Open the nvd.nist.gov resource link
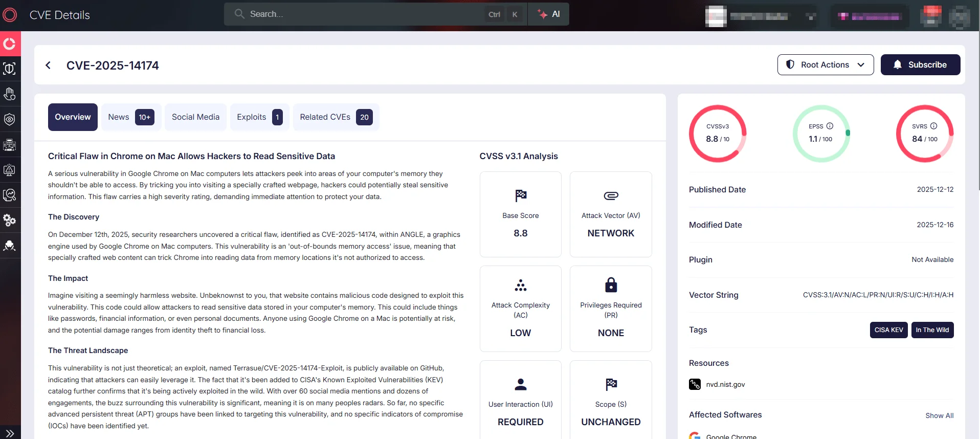This screenshot has width=980, height=439. click(725, 384)
